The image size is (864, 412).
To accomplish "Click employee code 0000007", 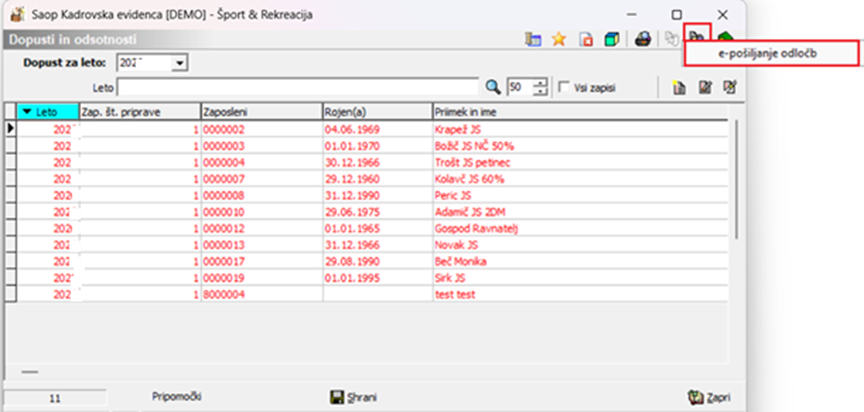I will point(224,179).
